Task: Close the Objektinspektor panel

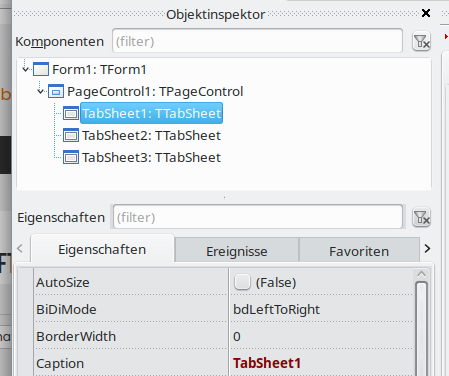Action: 426,13
